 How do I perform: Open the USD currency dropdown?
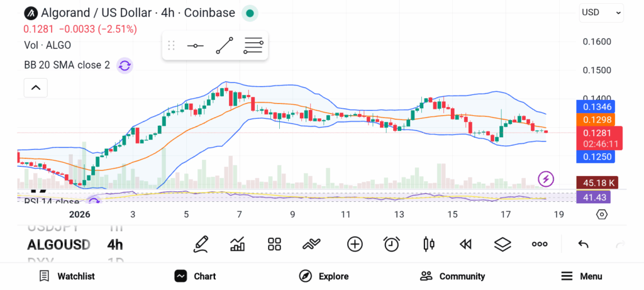[601, 12]
